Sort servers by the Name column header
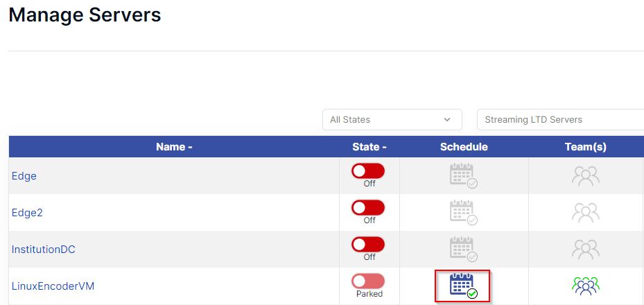This screenshot has width=644, height=305. click(174, 147)
